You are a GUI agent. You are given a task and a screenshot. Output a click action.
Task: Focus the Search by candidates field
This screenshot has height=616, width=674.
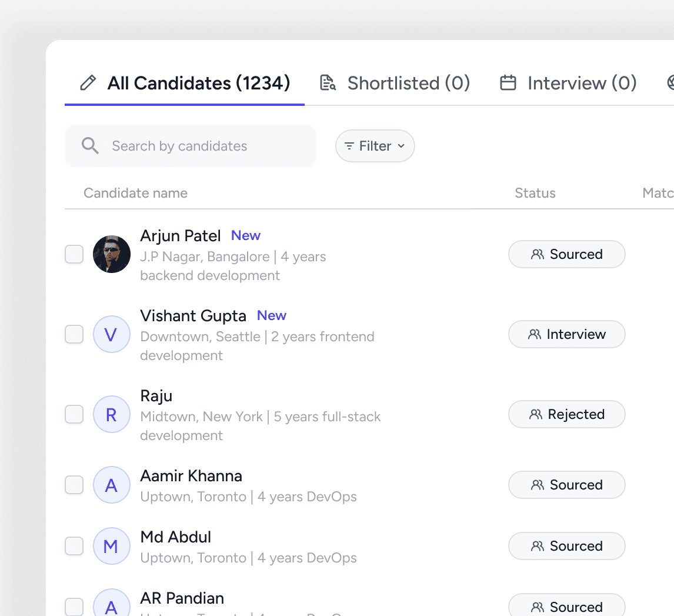coord(200,146)
